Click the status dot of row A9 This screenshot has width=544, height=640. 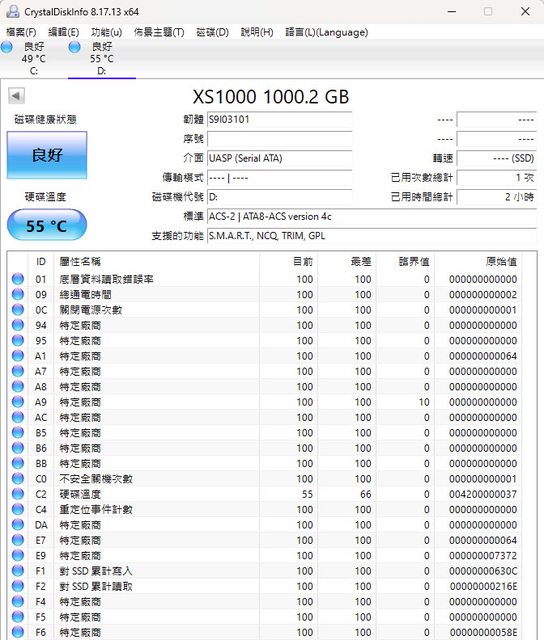click(18, 402)
